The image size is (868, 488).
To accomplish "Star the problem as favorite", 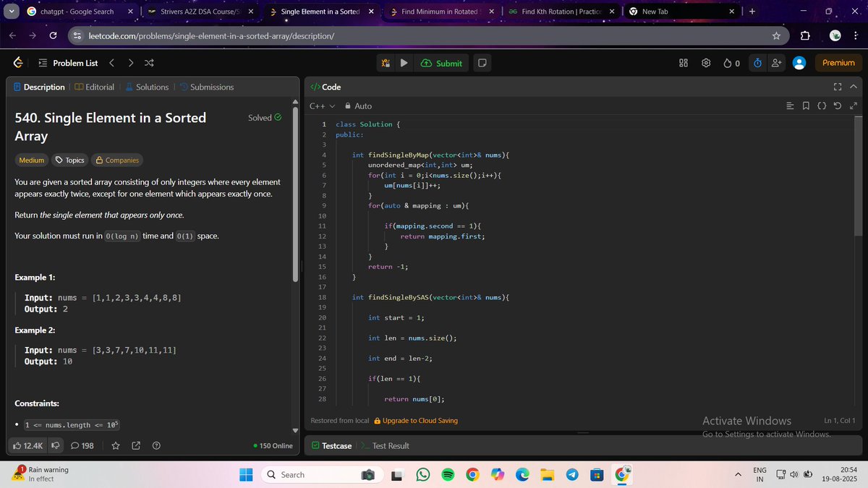I will (116, 445).
